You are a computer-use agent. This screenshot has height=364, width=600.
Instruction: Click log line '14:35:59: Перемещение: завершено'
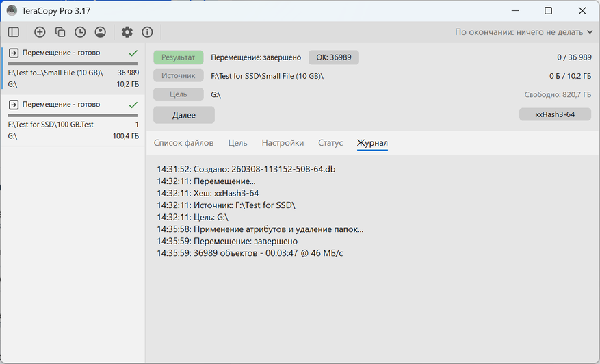pyautogui.click(x=227, y=242)
